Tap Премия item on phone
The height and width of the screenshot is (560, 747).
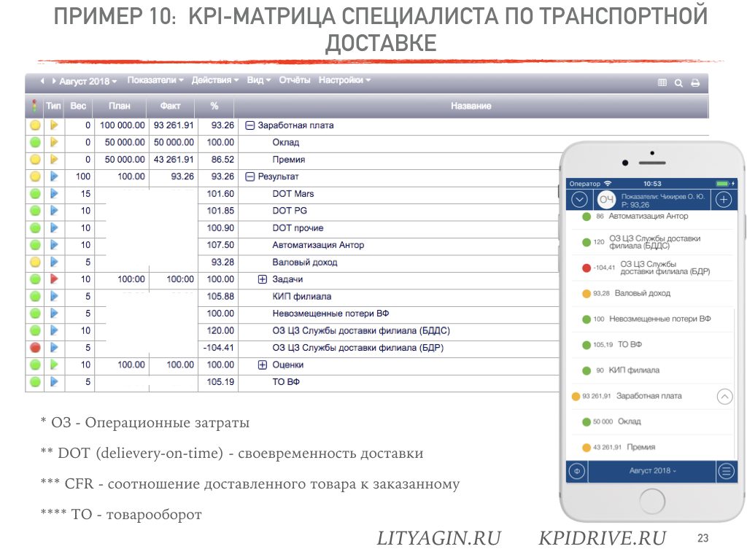(x=640, y=447)
